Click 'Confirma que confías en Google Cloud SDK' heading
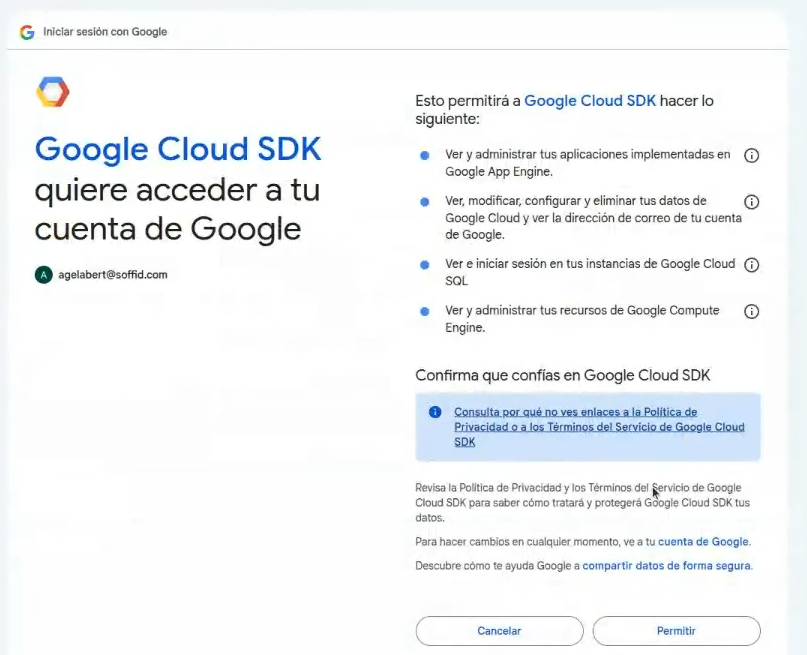Screen dimensions: 807x655 point(563,376)
